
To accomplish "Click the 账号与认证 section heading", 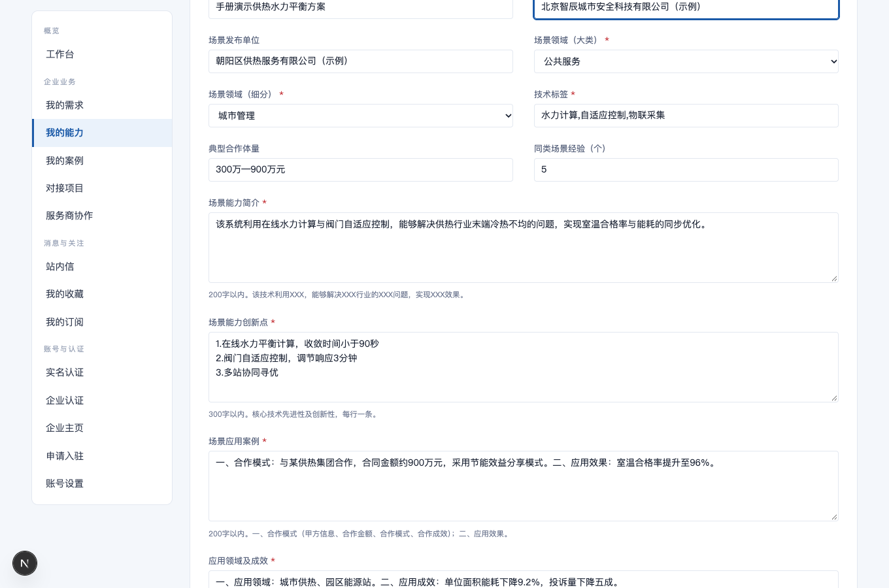I will tap(64, 349).
